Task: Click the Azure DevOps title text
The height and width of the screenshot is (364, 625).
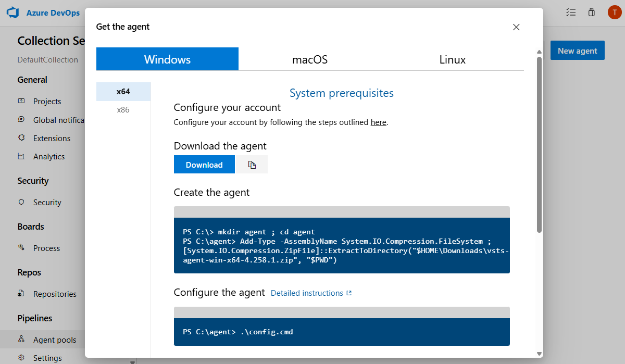Action: (53, 13)
